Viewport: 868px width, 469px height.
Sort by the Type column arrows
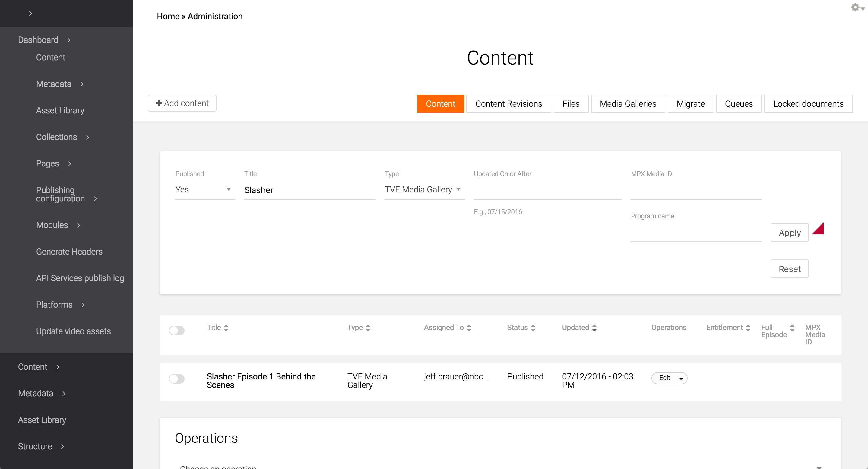368,328
